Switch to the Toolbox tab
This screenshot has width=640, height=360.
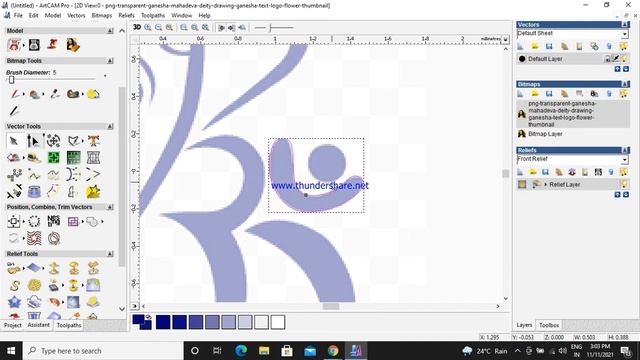coord(549,325)
